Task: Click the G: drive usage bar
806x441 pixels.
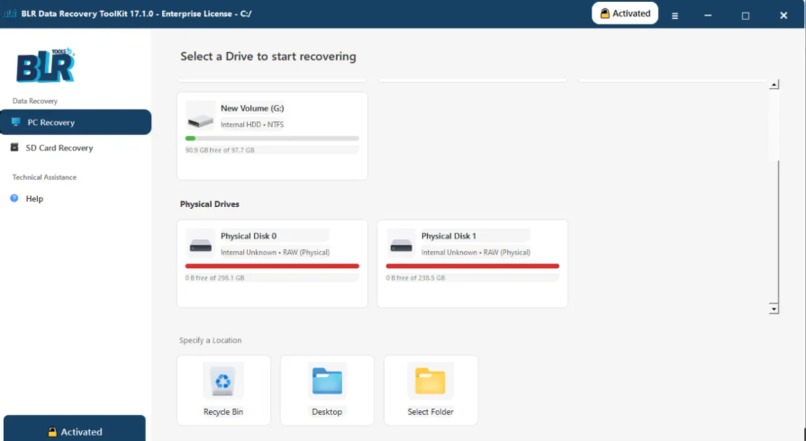Action: 272,138
